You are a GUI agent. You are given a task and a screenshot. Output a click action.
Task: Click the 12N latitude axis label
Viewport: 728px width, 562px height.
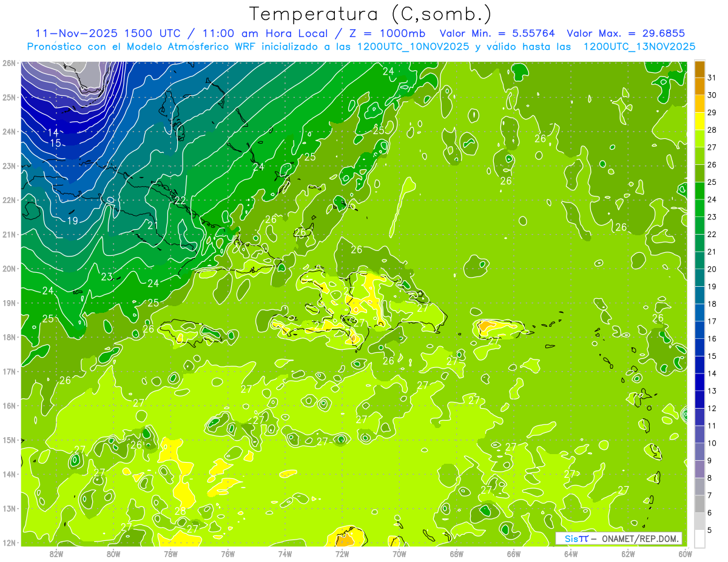click(x=9, y=543)
